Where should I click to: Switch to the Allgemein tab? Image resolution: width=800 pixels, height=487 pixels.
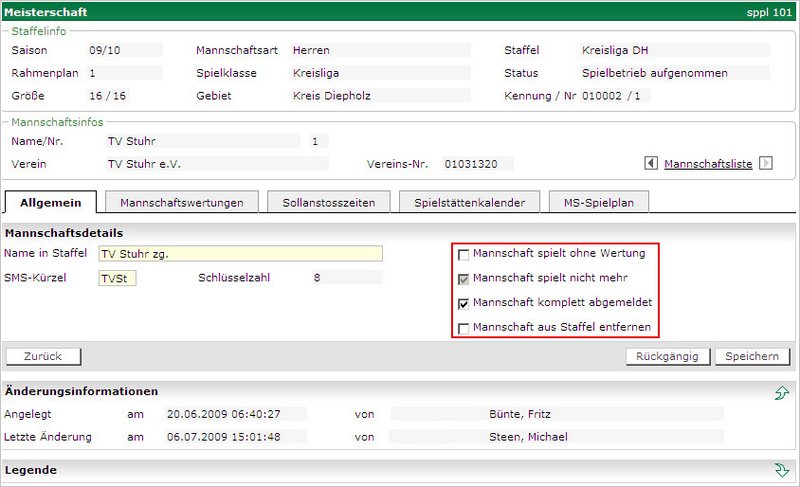click(x=50, y=202)
